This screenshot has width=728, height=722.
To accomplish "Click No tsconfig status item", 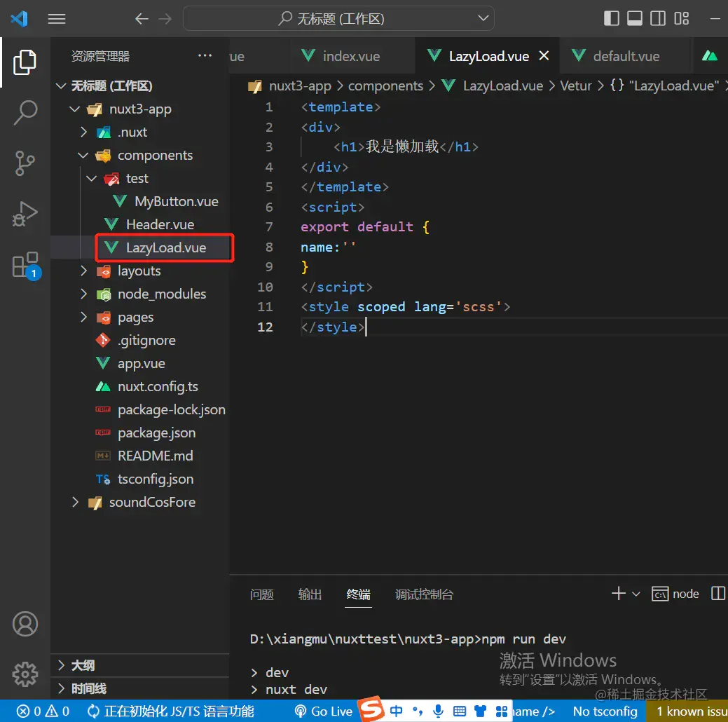I will [x=605, y=711].
